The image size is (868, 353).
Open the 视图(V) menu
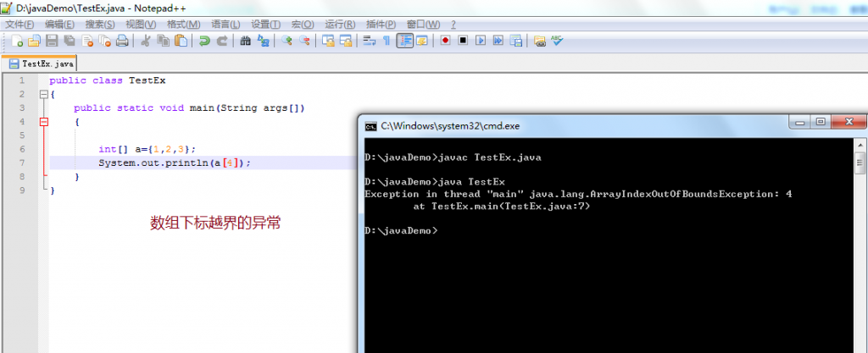coord(141,25)
